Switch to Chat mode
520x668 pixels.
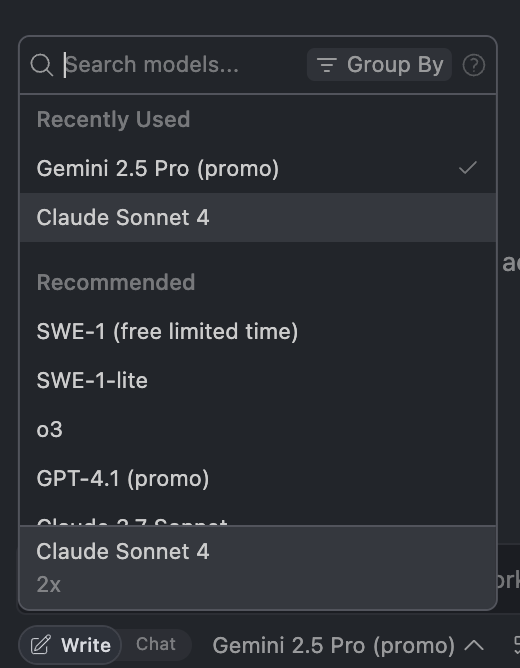click(155, 644)
